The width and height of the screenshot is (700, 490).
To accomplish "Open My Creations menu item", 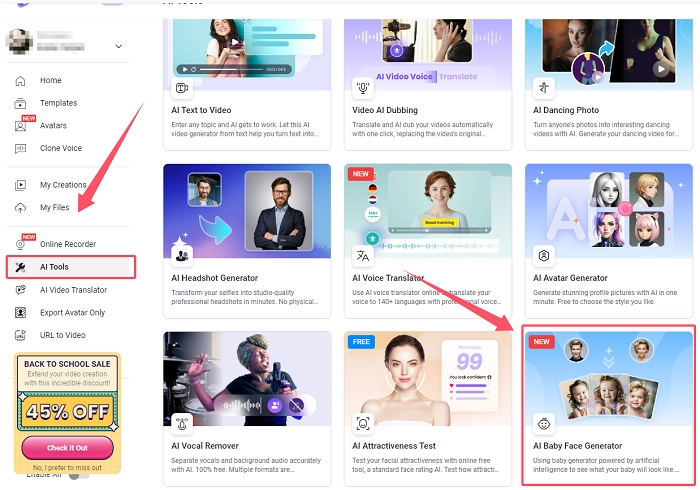I will [x=63, y=185].
